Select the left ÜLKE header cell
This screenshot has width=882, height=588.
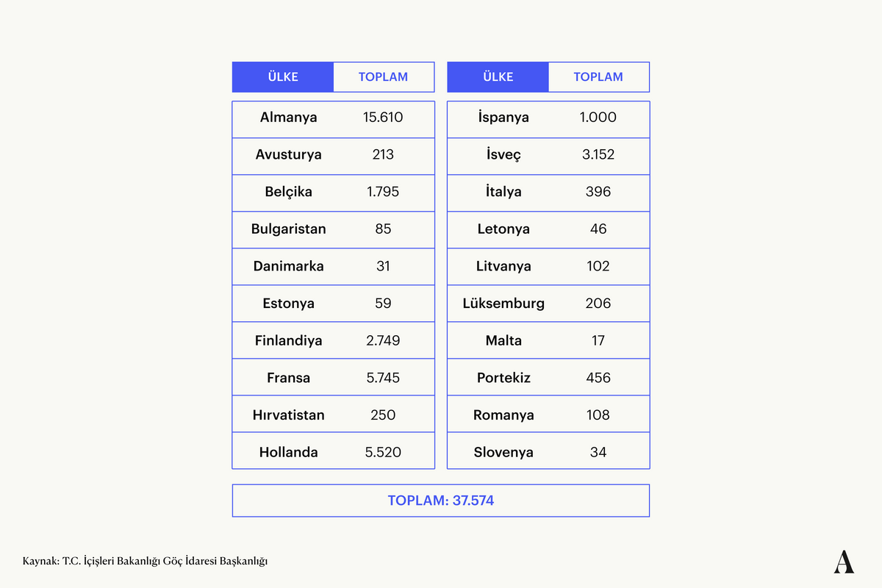(x=283, y=76)
